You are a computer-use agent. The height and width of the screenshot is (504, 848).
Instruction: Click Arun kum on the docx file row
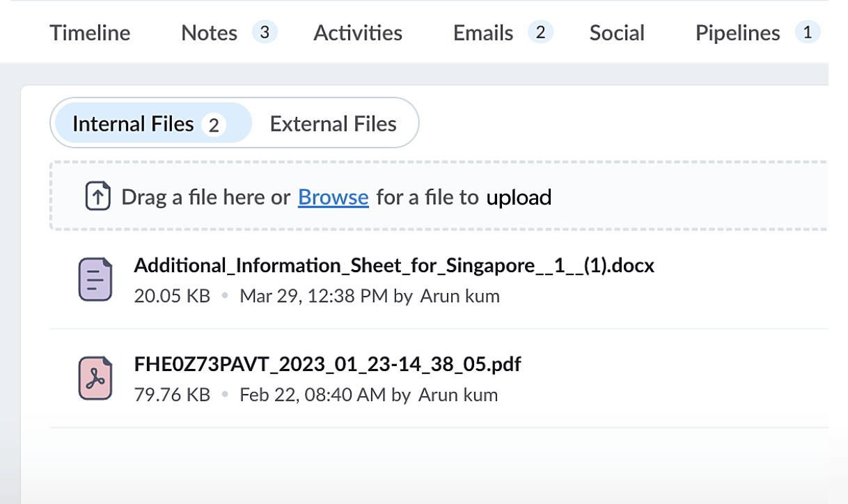pyautogui.click(x=460, y=296)
